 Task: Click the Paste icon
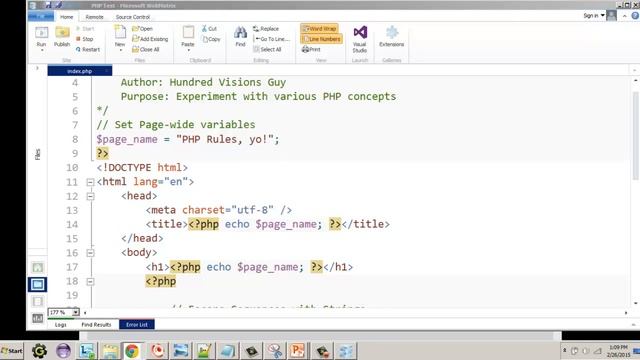click(x=188, y=33)
